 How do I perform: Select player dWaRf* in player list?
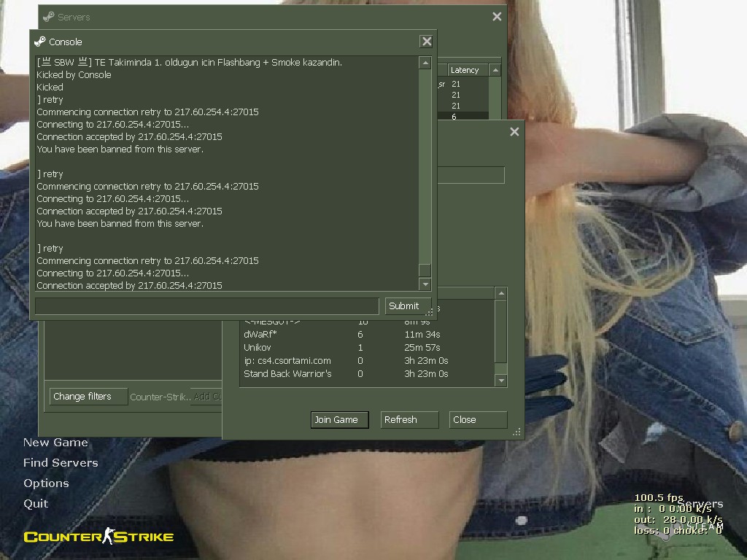(367, 334)
